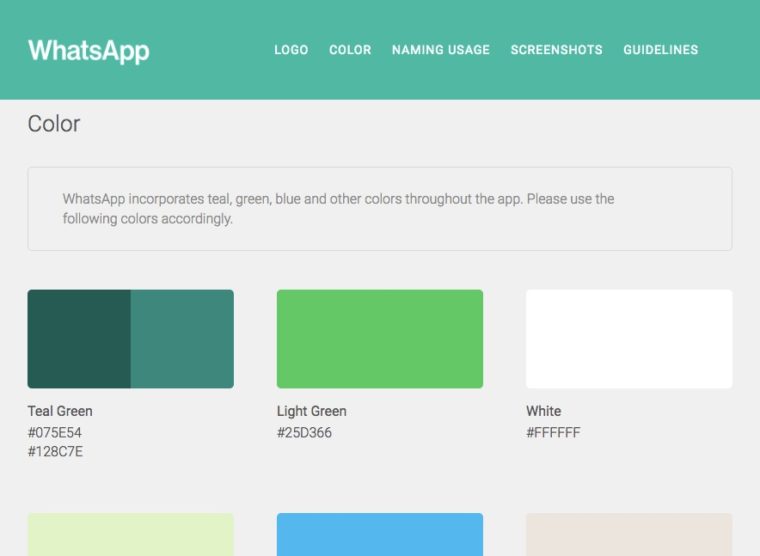760x556 pixels.
Task: Open the GUIDELINES nav item
Action: click(x=661, y=50)
